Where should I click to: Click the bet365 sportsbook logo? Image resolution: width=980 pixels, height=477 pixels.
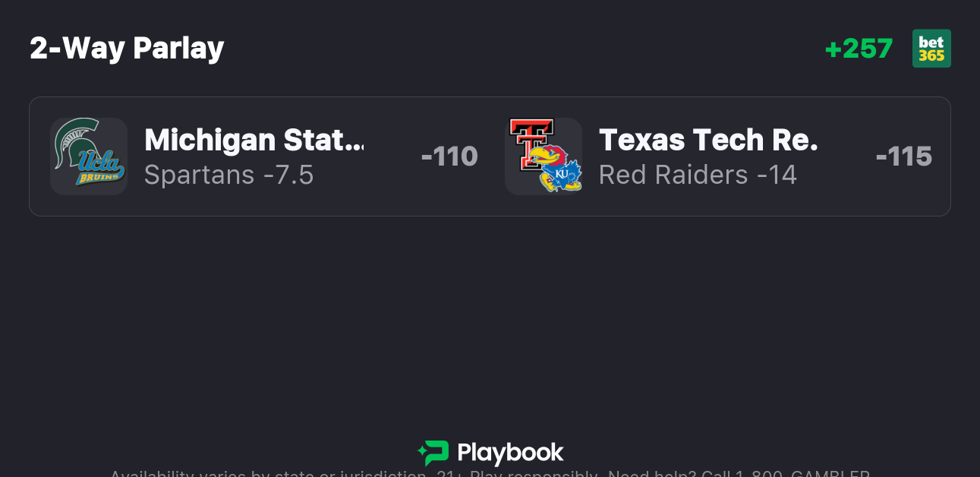pos(931,49)
